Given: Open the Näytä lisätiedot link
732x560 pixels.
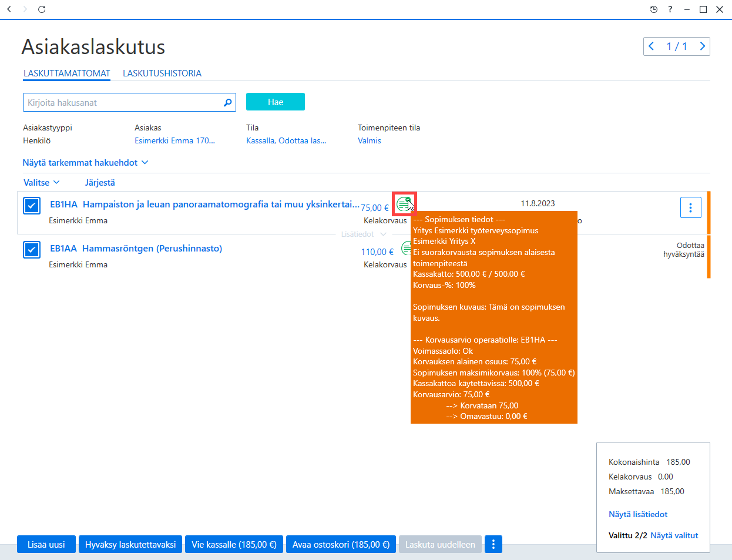Looking at the screenshot, I should [638, 514].
